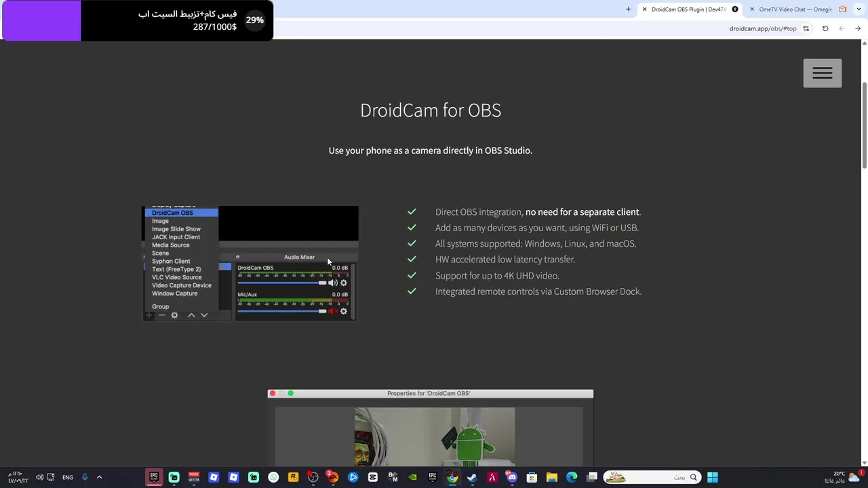868x488 pixels.
Task: Click the 29% donation goal overlay
Action: click(138, 20)
